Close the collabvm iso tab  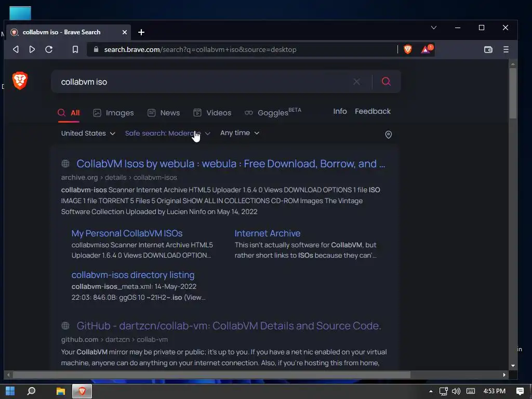pyautogui.click(x=125, y=32)
